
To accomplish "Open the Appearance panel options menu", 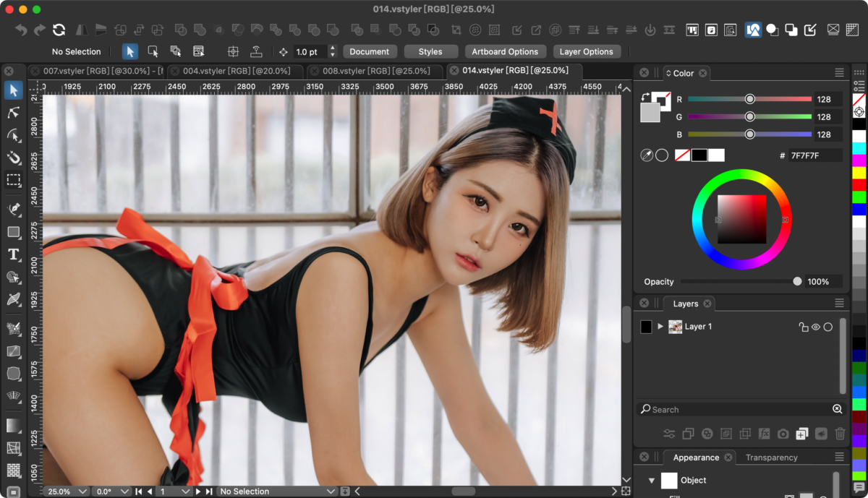I will tap(839, 457).
